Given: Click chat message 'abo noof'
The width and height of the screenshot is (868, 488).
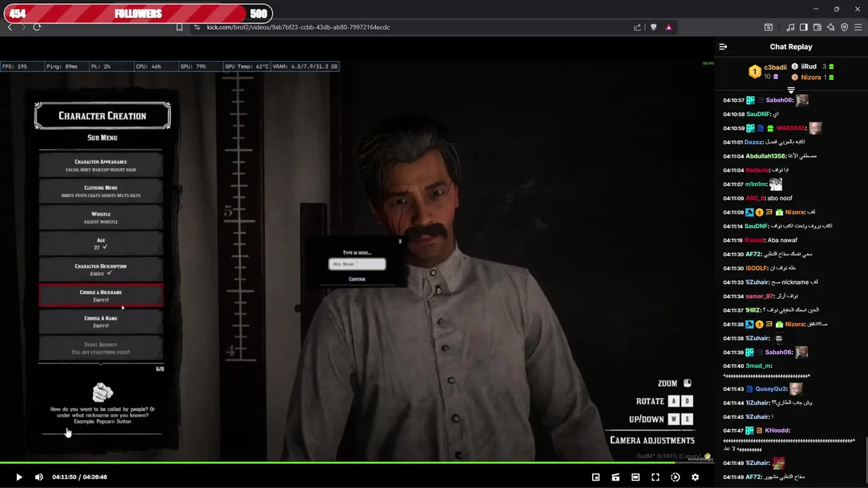Looking at the screenshot, I should 780,199.
